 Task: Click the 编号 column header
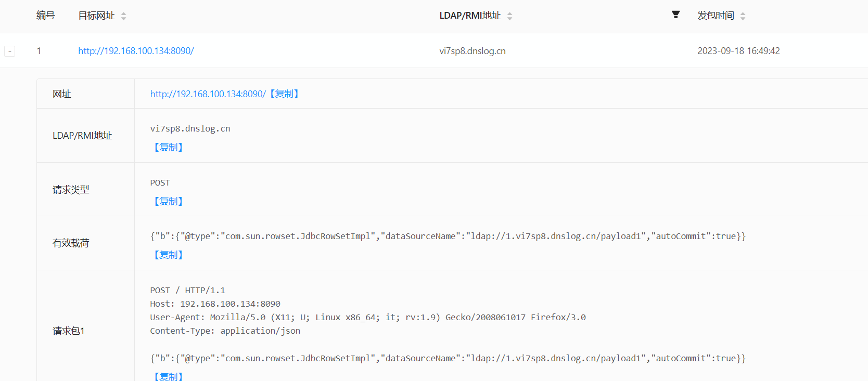click(x=46, y=16)
